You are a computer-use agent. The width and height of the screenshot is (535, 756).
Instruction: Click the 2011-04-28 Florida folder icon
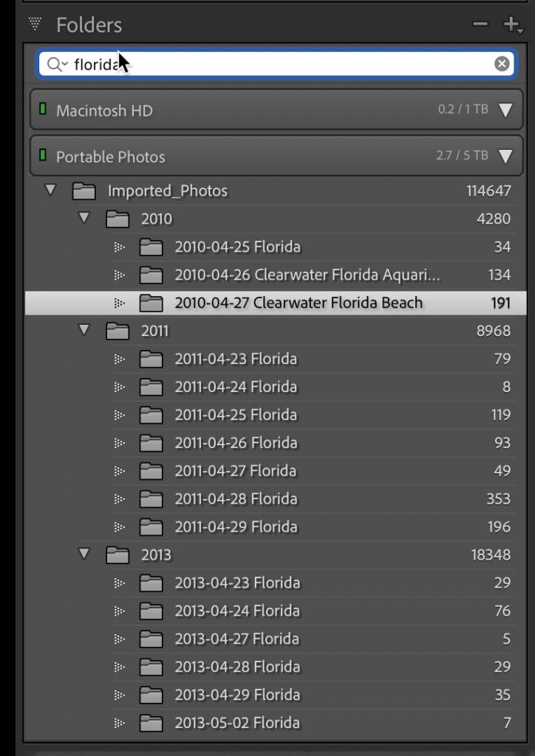pos(151,499)
